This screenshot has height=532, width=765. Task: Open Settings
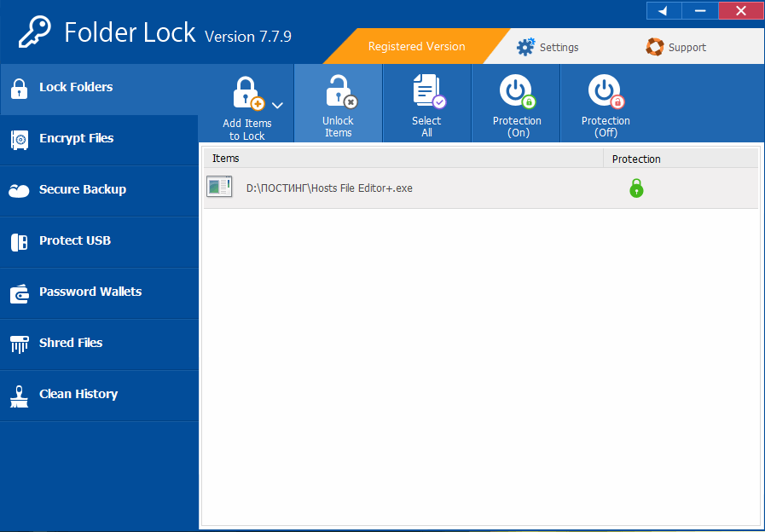coord(548,47)
